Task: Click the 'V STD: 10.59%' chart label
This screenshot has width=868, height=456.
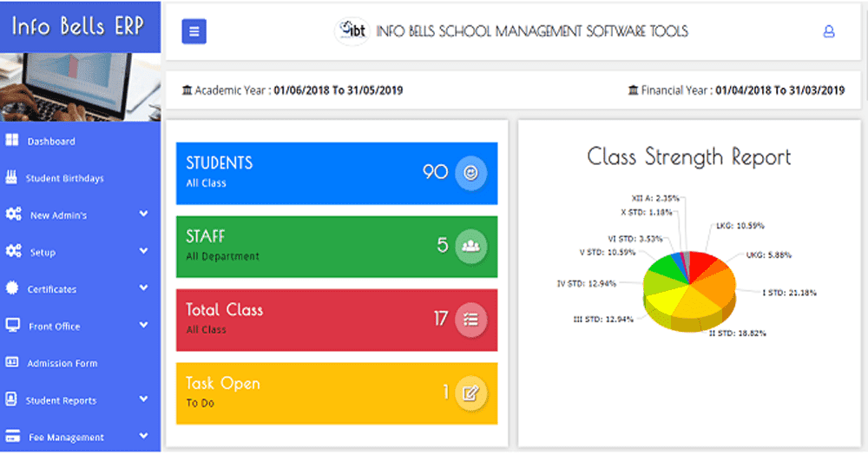Action: click(x=608, y=252)
